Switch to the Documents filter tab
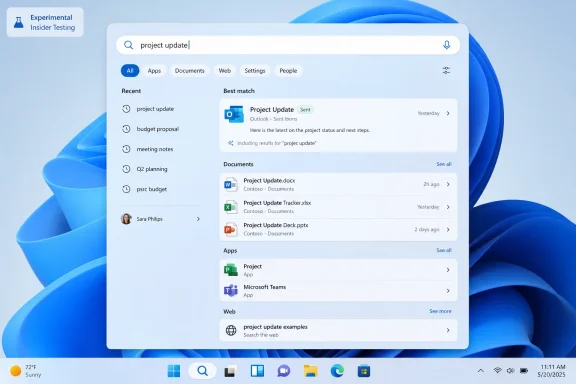 click(190, 71)
